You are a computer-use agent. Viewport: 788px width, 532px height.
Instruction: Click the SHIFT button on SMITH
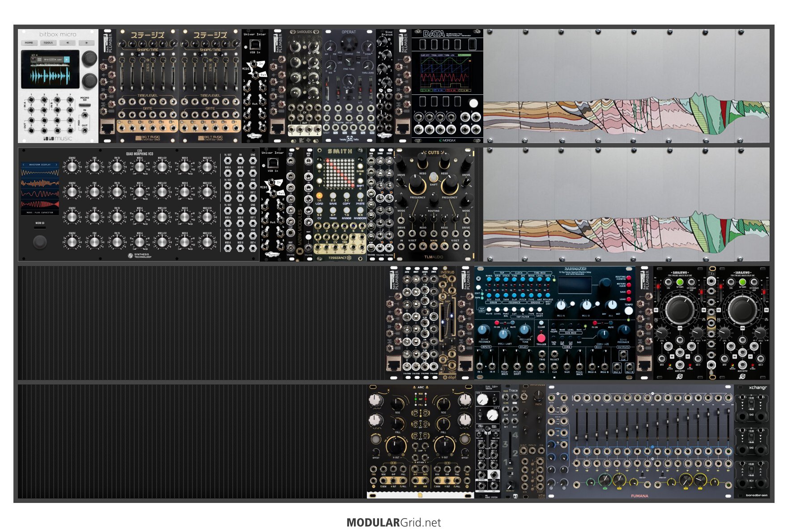coord(360,180)
